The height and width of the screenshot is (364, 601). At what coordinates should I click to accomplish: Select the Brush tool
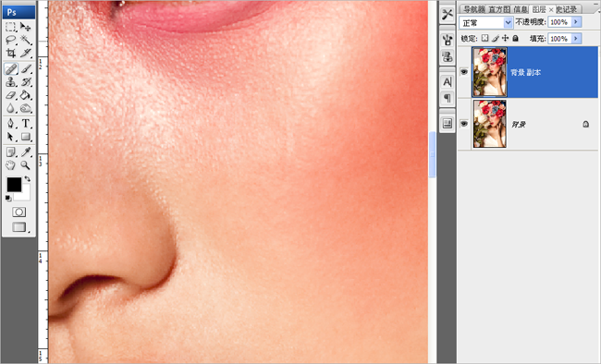[x=26, y=69]
